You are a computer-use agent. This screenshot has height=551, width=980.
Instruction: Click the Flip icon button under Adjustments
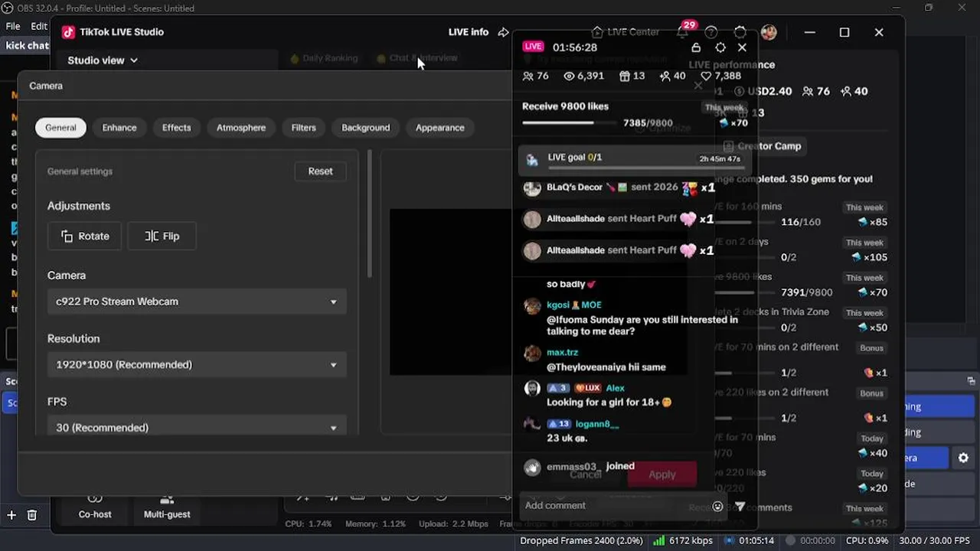pos(162,236)
